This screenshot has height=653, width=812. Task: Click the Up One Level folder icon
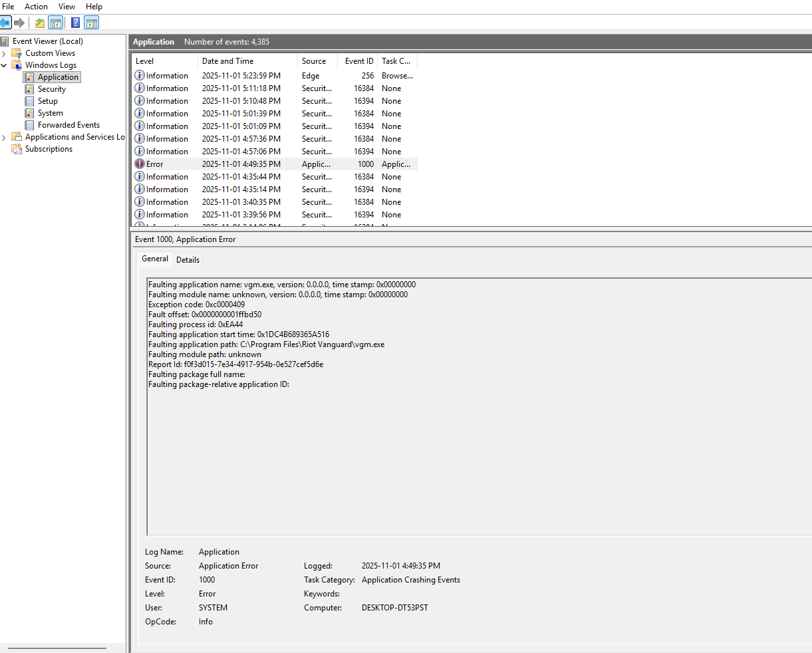click(x=40, y=23)
